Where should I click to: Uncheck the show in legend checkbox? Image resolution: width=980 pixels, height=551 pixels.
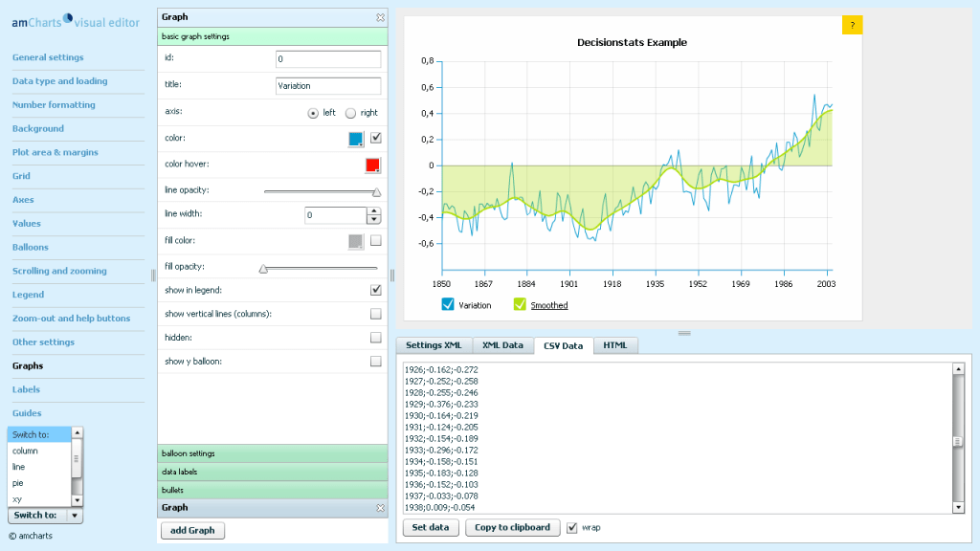[x=376, y=290]
